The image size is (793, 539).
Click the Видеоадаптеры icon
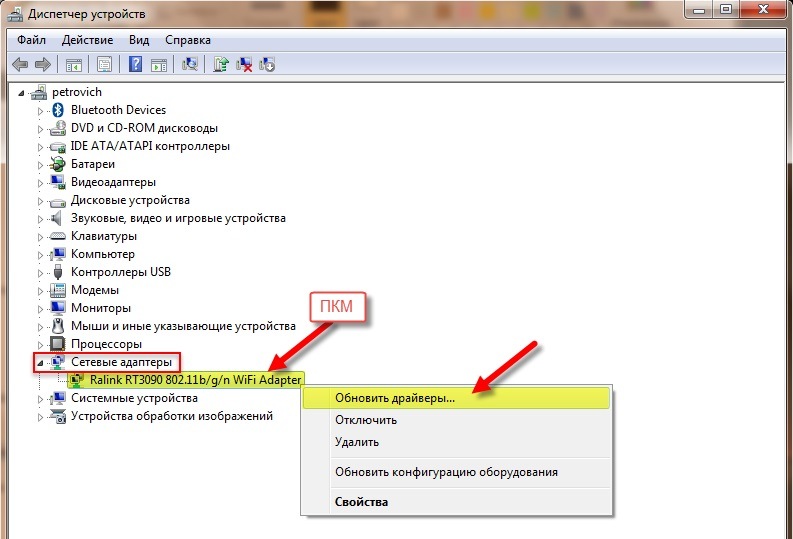tap(58, 182)
